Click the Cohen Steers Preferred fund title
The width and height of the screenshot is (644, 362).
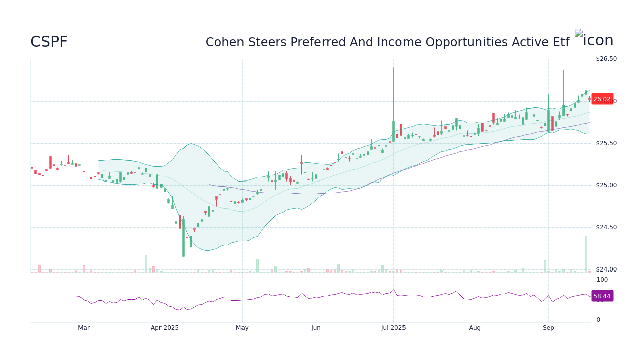(x=387, y=42)
